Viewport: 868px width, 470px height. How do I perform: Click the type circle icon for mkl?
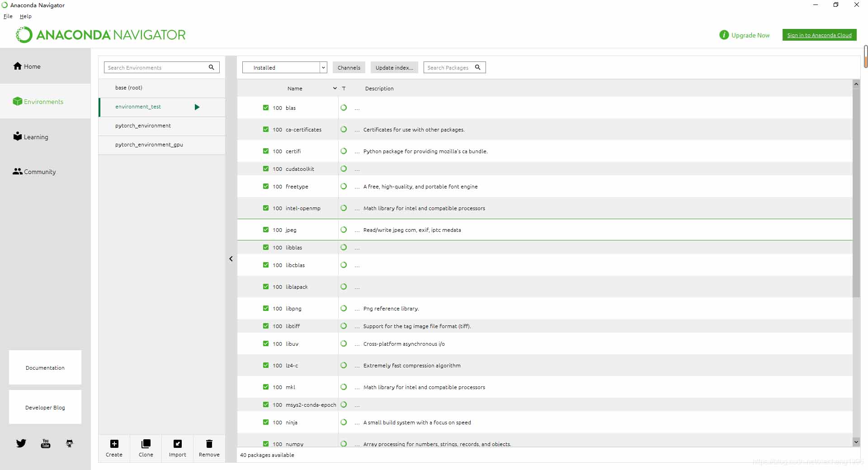344,387
